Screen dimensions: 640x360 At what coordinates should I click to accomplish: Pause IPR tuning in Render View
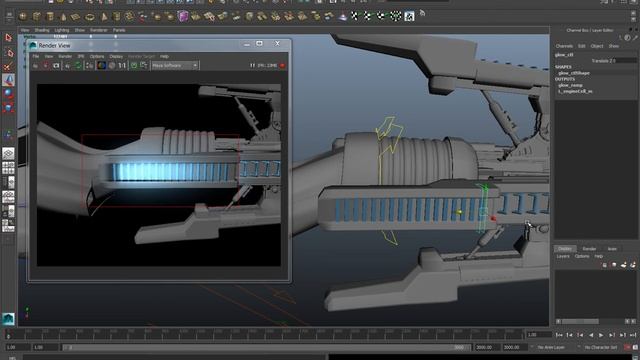point(252,65)
